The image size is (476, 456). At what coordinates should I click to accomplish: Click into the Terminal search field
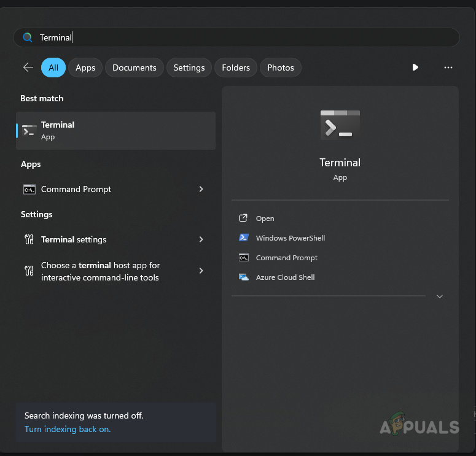pos(236,37)
